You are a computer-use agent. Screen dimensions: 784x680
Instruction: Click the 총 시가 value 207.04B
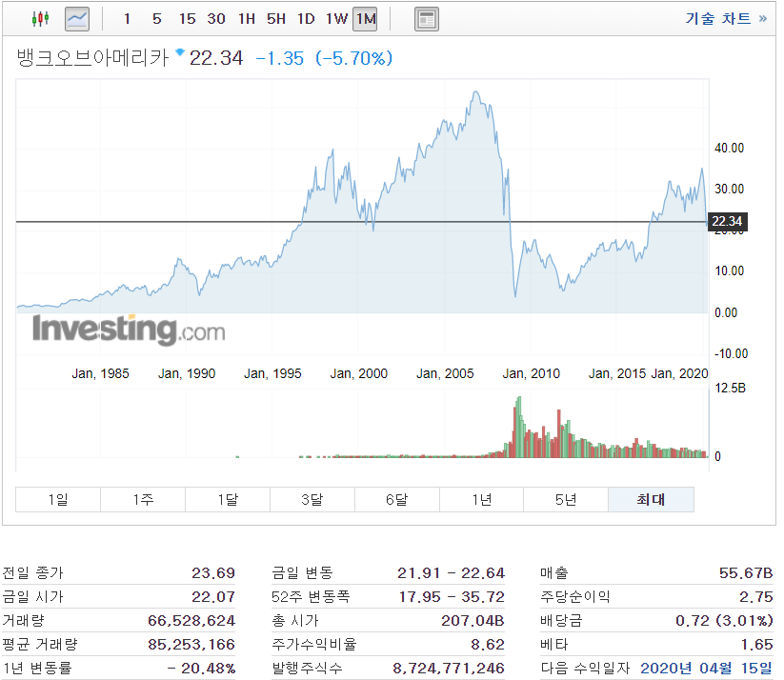tap(472, 621)
